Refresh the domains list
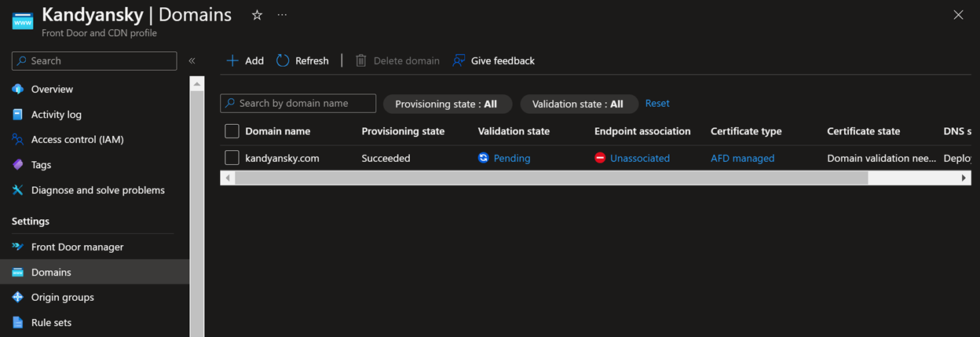 pos(303,60)
